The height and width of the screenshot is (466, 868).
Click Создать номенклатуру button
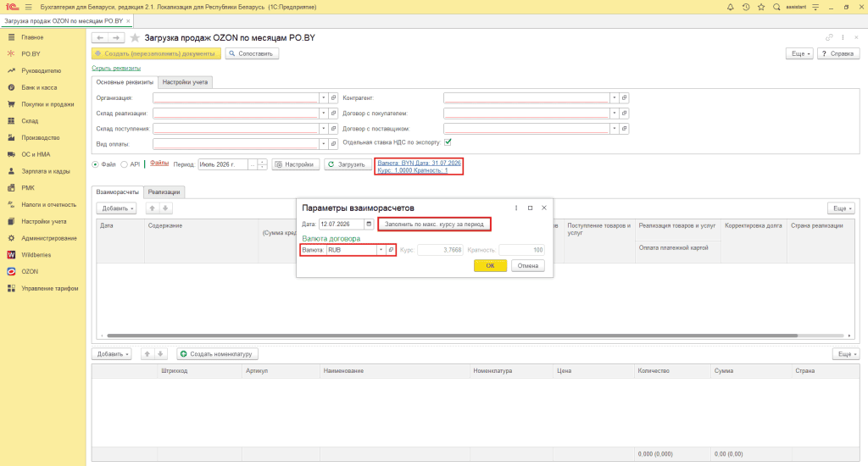[218, 354]
